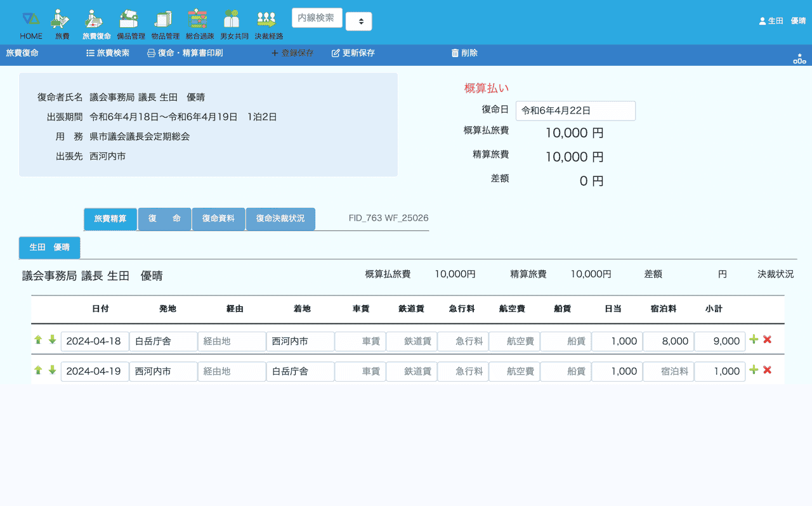The image size is (812, 506).
Task: Switch to the 復命決裁状況 tab
Action: tap(280, 219)
